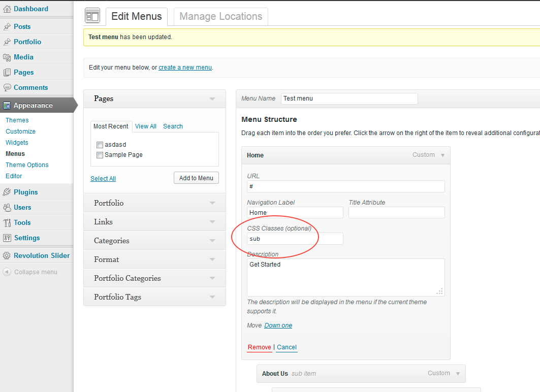
Task: Open the Themes submenu item
Action: click(17, 120)
